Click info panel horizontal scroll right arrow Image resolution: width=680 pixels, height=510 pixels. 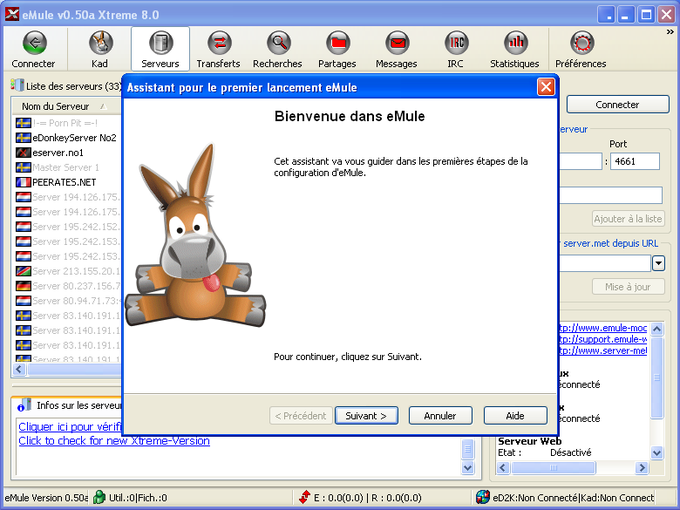[642, 468]
